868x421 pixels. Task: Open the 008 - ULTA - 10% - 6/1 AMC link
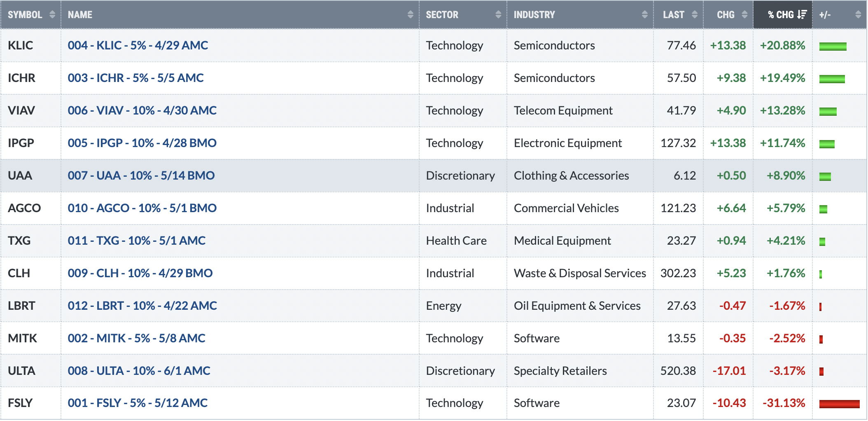(x=139, y=371)
